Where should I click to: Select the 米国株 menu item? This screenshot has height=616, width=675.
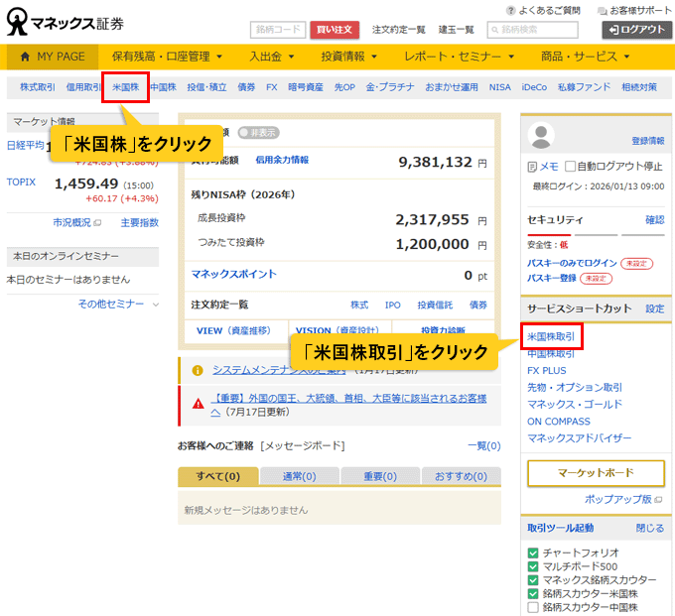(x=125, y=87)
